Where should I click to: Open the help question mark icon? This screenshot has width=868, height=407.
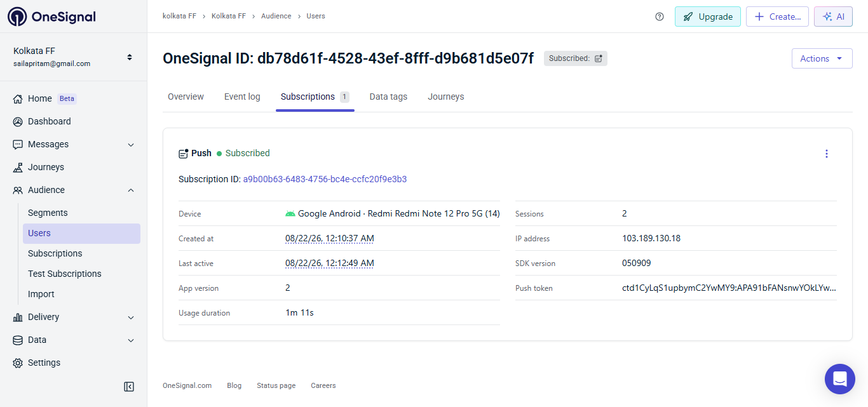point(660,17)
